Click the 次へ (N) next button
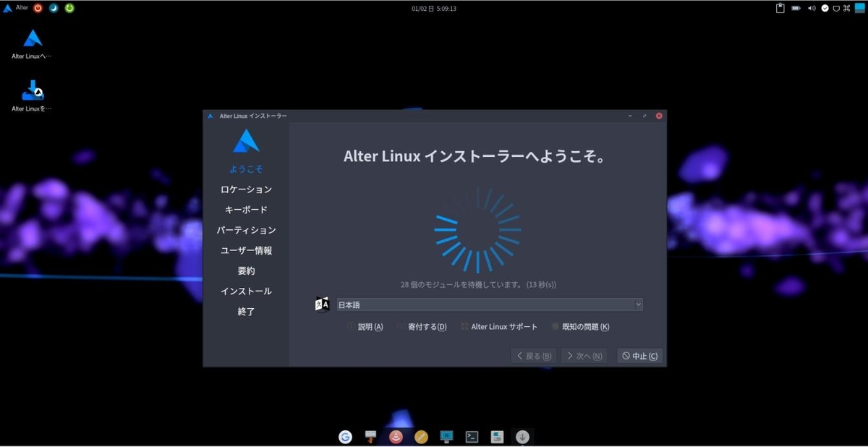The image size is (868, 447). [x=584, y=356]
